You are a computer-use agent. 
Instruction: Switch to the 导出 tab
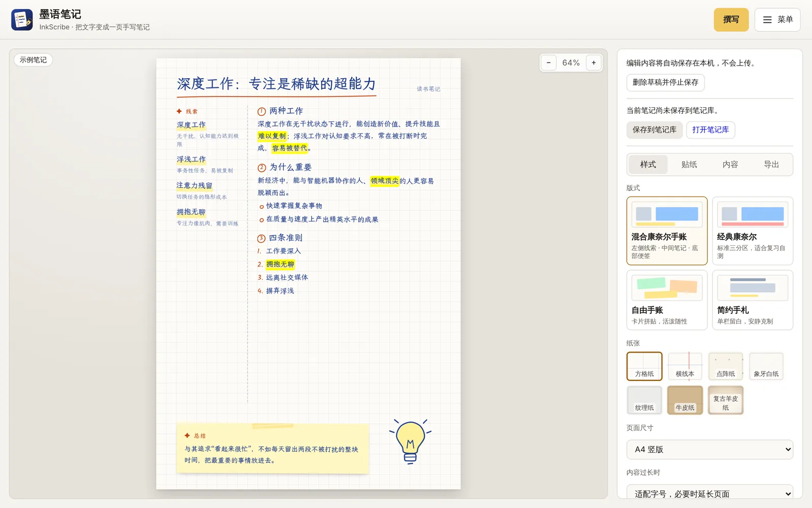(x=771, y=165)
